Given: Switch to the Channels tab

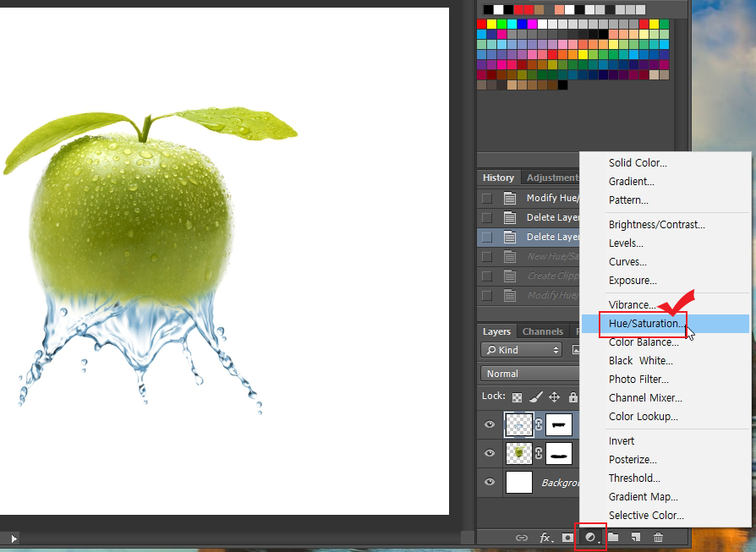Looking at the screenshot, I should point(543,331).
